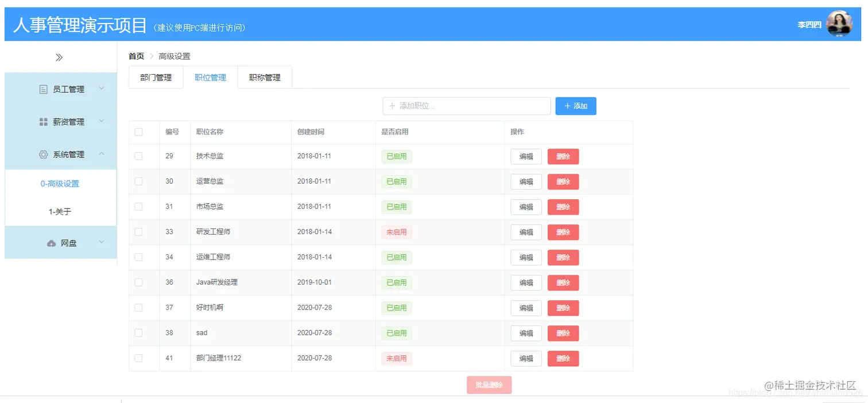
Task: Check the box for 部门经理11122 row
Action: [x=138, y=358]
